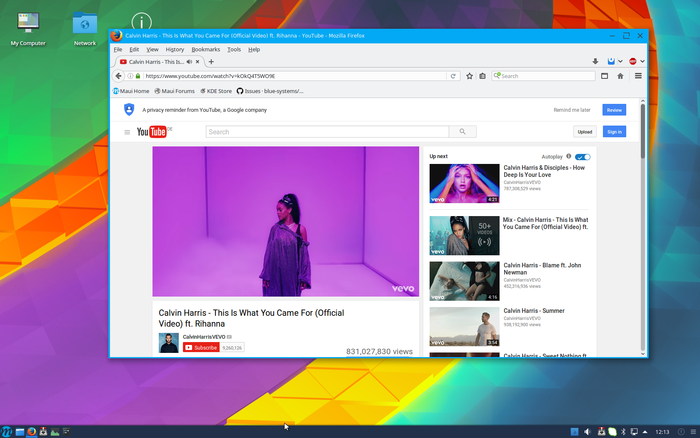The height and width of the screenshot is (438, 700).
Task: Click the YouTube hamburger guide menu icon
Action: pyautogui.click(x=127, y=132)
